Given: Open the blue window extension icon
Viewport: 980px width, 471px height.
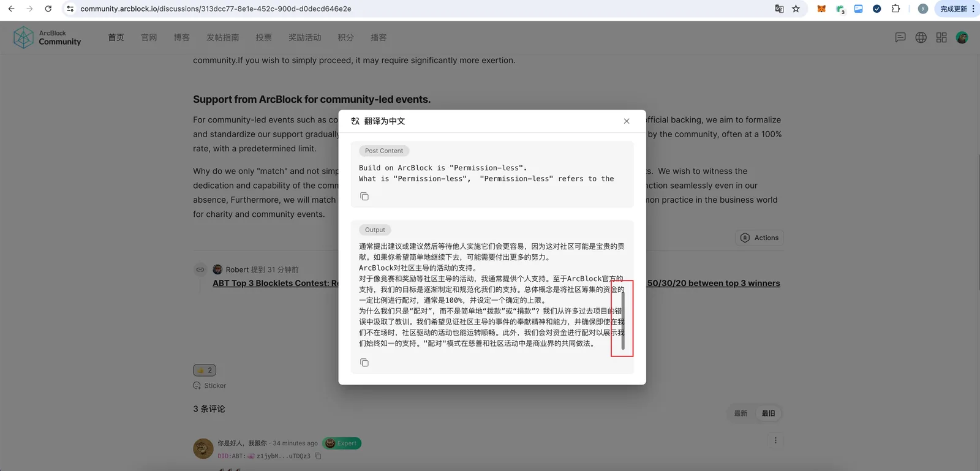Looking at the screenshot, I should 859,9.
